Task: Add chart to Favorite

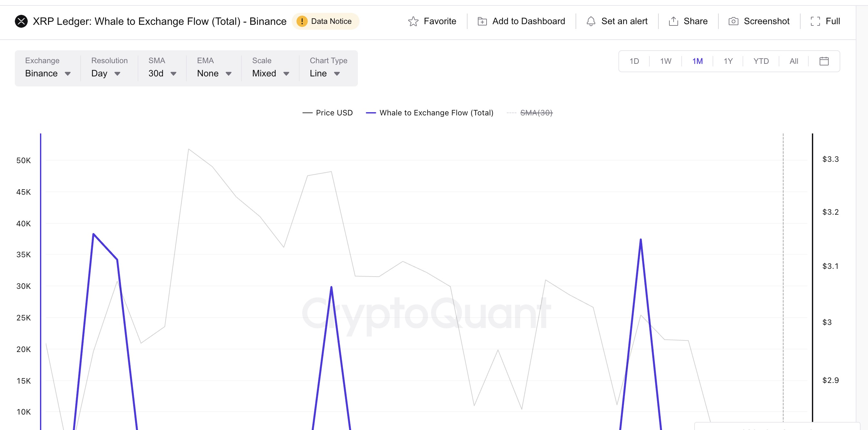Action: pyautogui.click(x=432, y=21)
